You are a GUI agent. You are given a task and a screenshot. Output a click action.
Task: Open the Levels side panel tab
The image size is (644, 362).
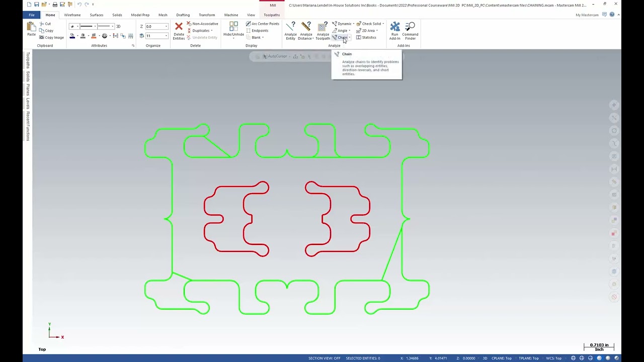[28, 104]
